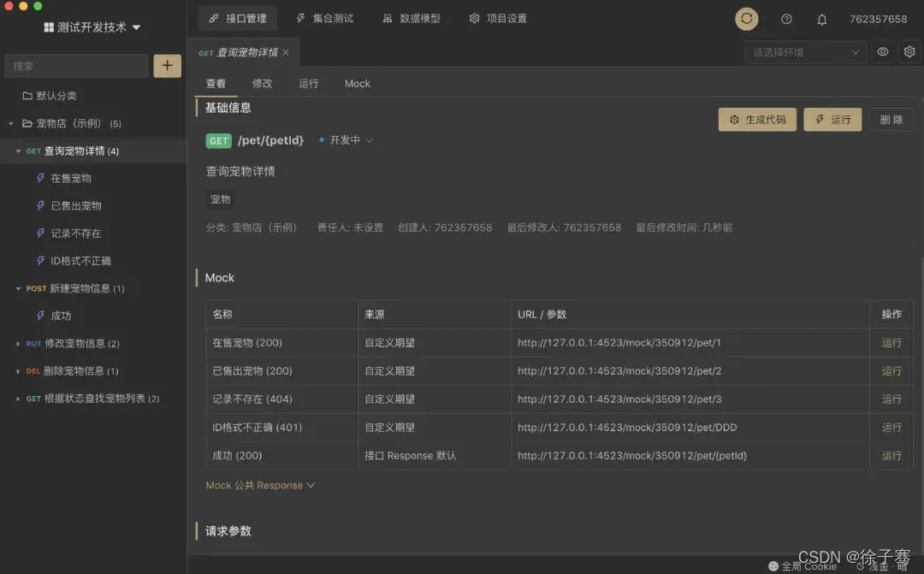Expand the GET 根据状态查找宠物列表 node

coord(18,399)
